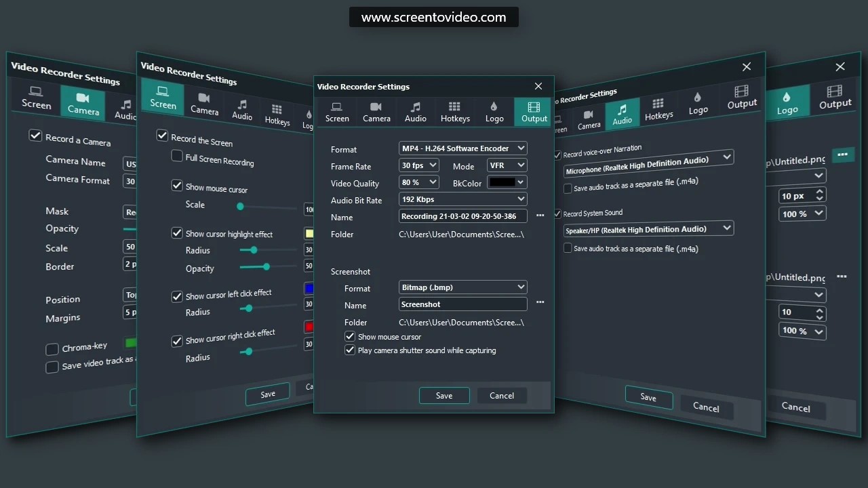This screenshot has height=488, width=868.
Task: Click Save in center Output window
Action: coord(444,395)
